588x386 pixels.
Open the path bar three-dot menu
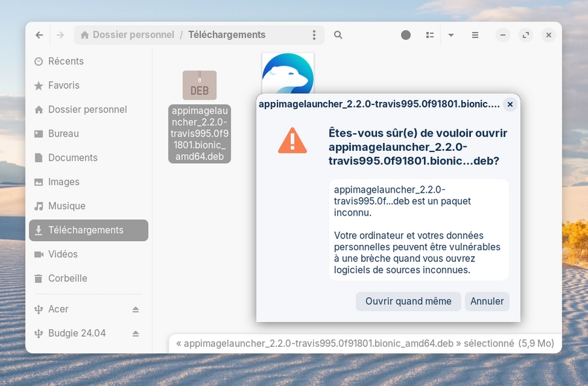[314, 35]
